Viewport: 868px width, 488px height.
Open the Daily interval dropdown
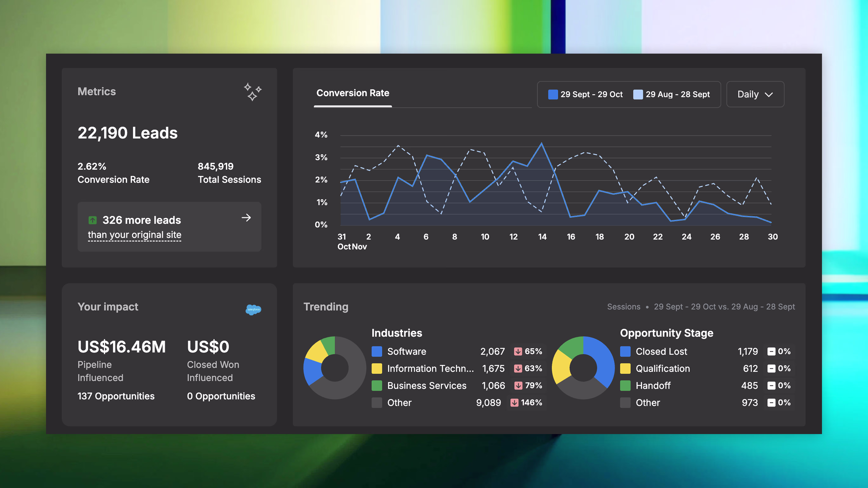tap(755, 94)
